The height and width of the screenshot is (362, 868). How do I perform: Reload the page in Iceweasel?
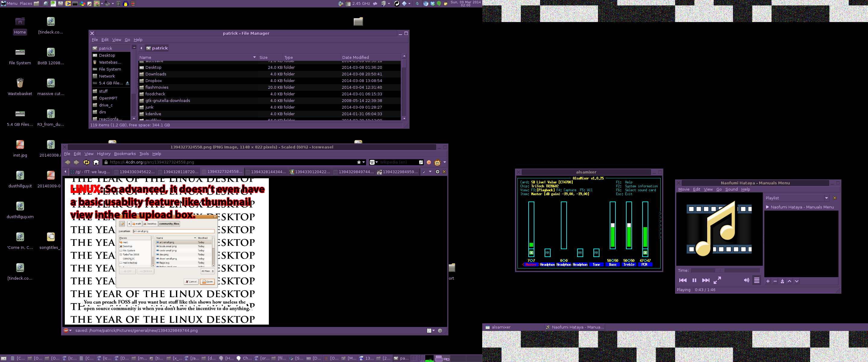click(x=86, y=162)
